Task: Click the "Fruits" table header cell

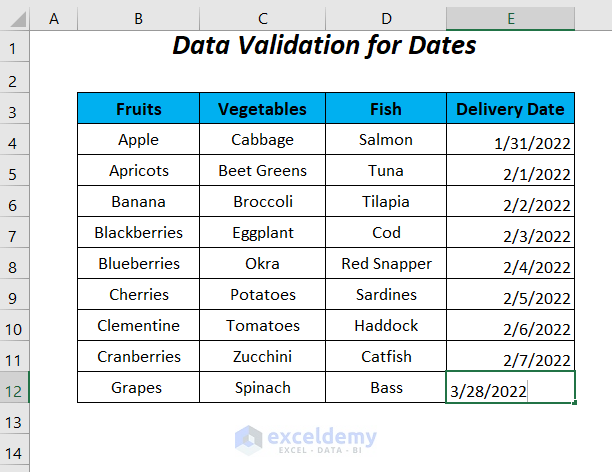Action: pos(138,109)
